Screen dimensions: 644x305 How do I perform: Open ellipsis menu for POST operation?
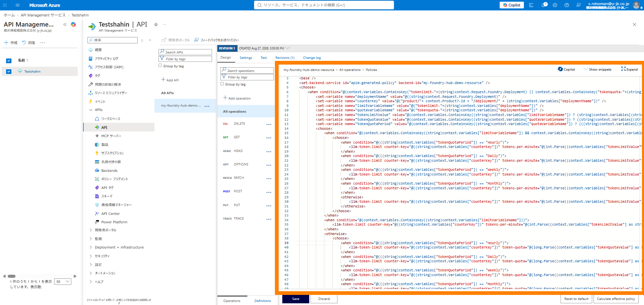(x=269, y=192)
